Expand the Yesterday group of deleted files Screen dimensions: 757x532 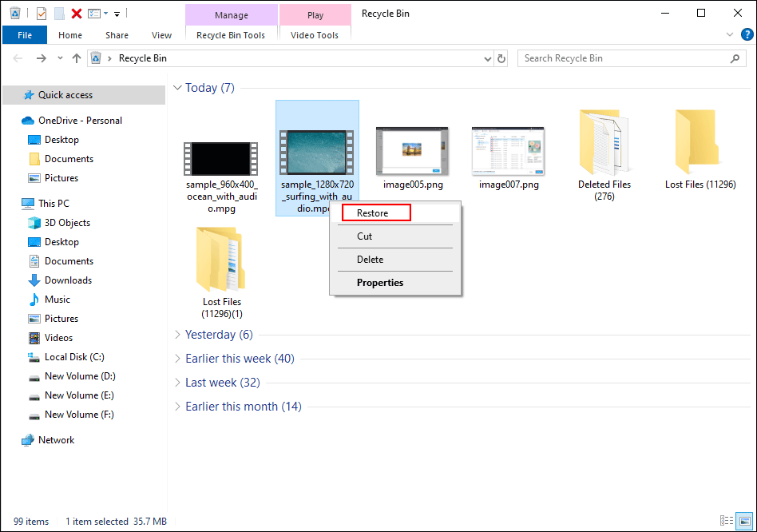coord(177,335)
